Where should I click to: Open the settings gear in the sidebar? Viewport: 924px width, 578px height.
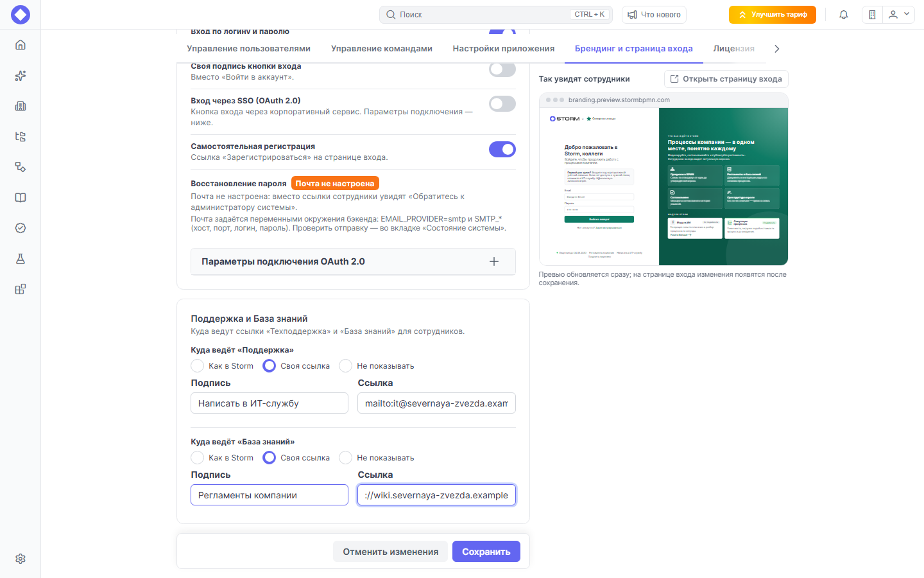pos(21,559)
